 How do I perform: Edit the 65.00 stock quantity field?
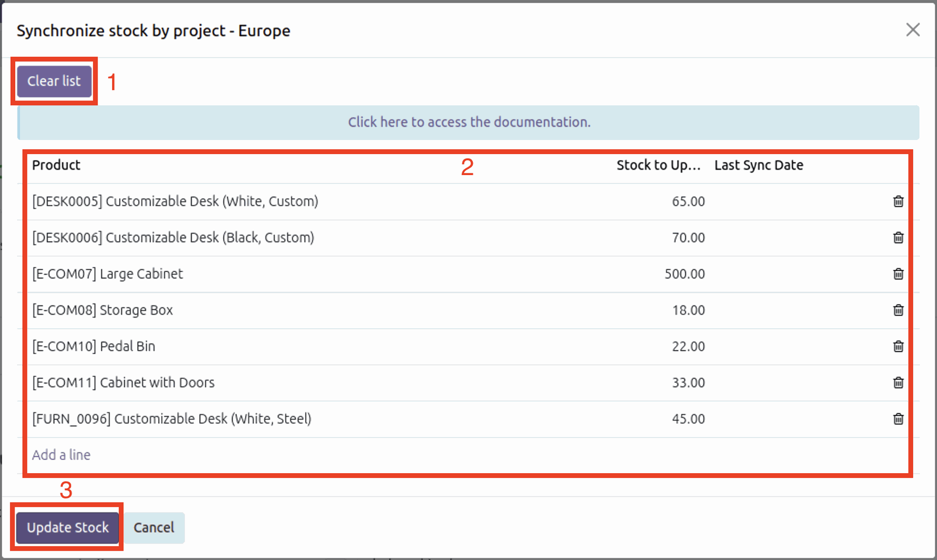tap(688, 201)
